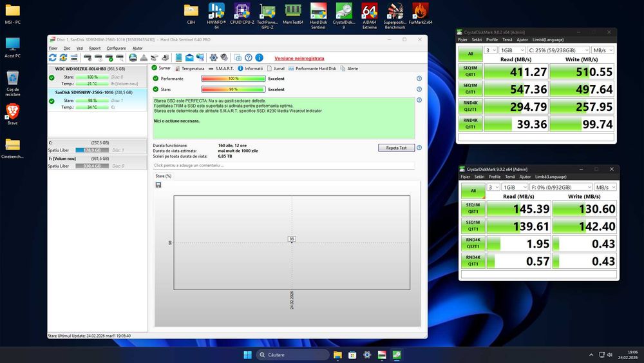Switch to the Temperatura tab

190,68
